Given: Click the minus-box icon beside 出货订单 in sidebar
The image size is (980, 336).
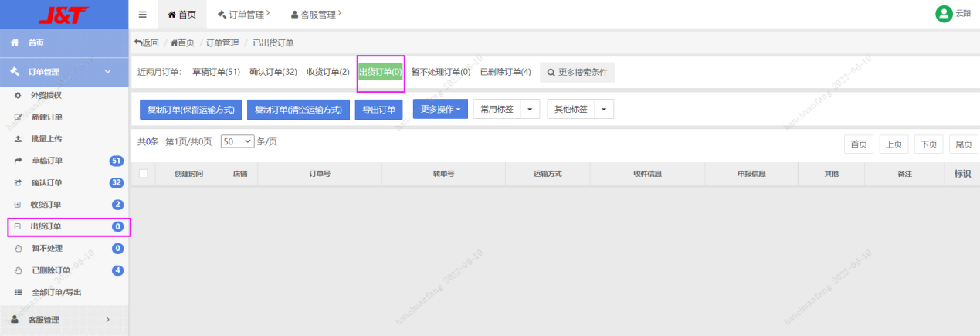Looking at the screenshot, I should pos(18,226).
